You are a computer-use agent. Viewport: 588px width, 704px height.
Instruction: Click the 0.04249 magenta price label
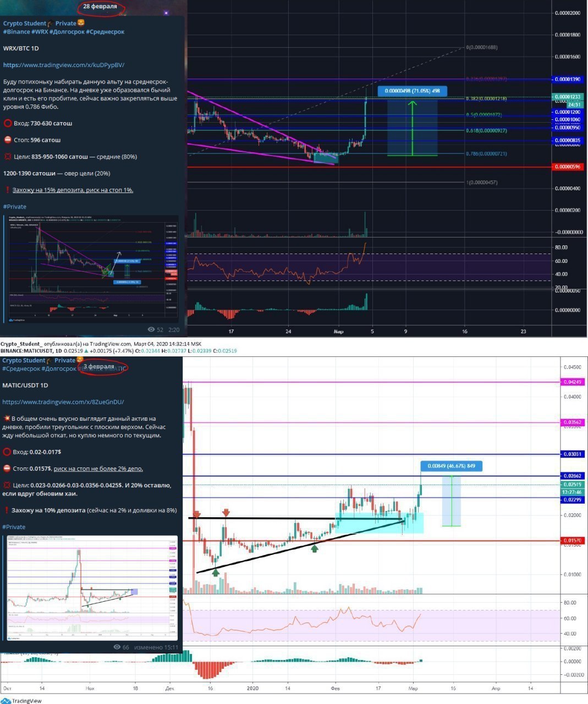[x=572, y=382]
